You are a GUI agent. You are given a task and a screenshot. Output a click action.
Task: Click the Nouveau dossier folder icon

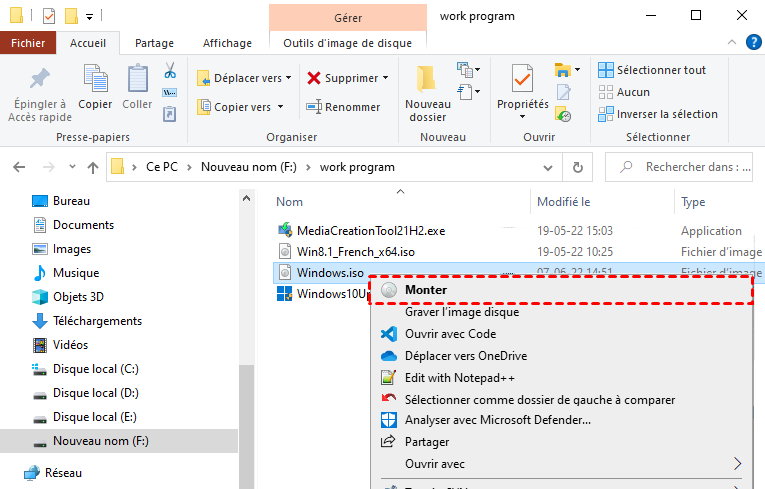coord(426,79)
